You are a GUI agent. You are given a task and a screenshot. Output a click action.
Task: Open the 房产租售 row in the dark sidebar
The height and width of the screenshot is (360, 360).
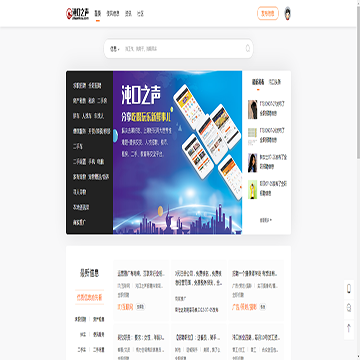(x=89, y=101)
